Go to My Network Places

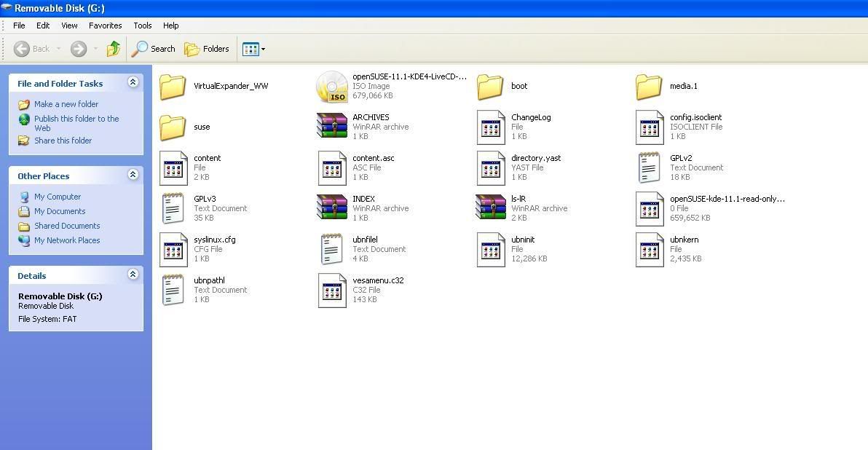[x=67, y=240]
